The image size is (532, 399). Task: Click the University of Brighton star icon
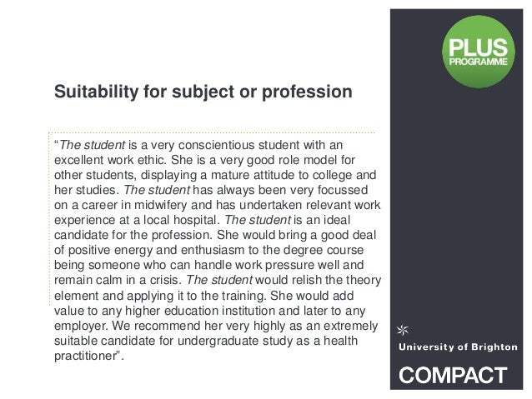403,330
